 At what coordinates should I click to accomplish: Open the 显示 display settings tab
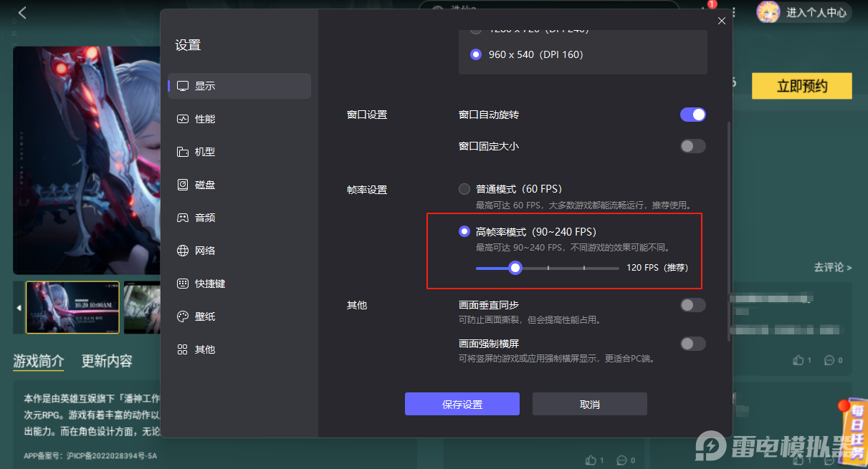pyautogui.click(x=239, y=86)
